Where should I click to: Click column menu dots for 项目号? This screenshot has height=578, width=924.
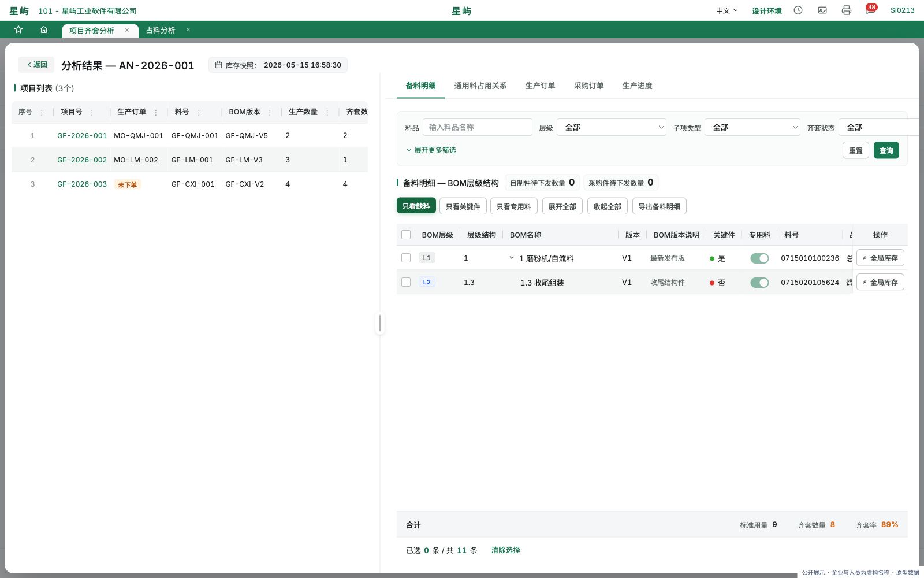92,112
